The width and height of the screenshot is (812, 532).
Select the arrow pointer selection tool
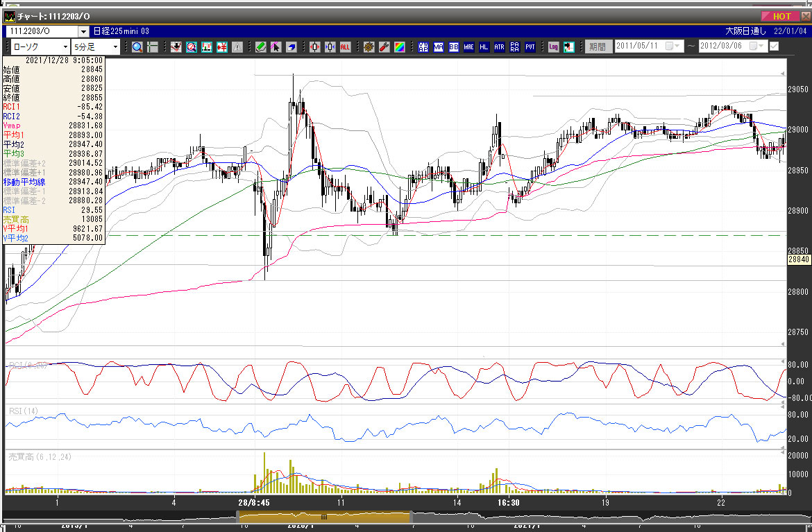276,47
